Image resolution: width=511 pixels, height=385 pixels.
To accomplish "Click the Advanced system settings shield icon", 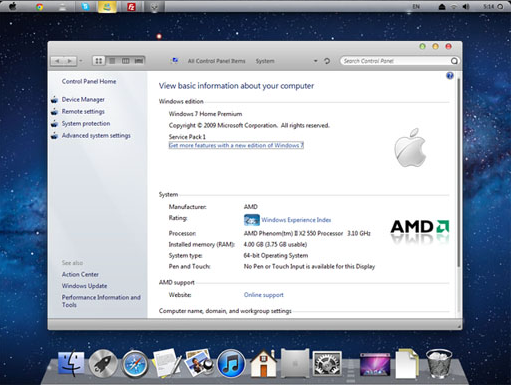I will [x=54, y=136].
